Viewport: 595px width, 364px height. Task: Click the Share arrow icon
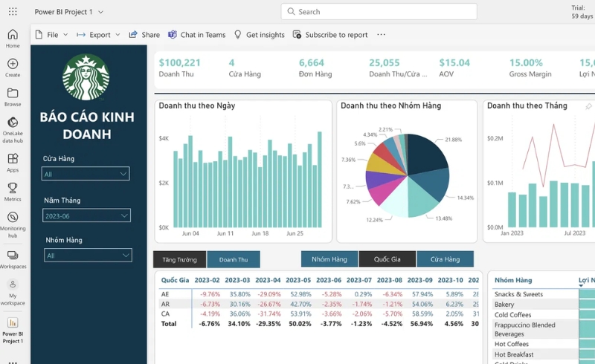pos(133,34)
